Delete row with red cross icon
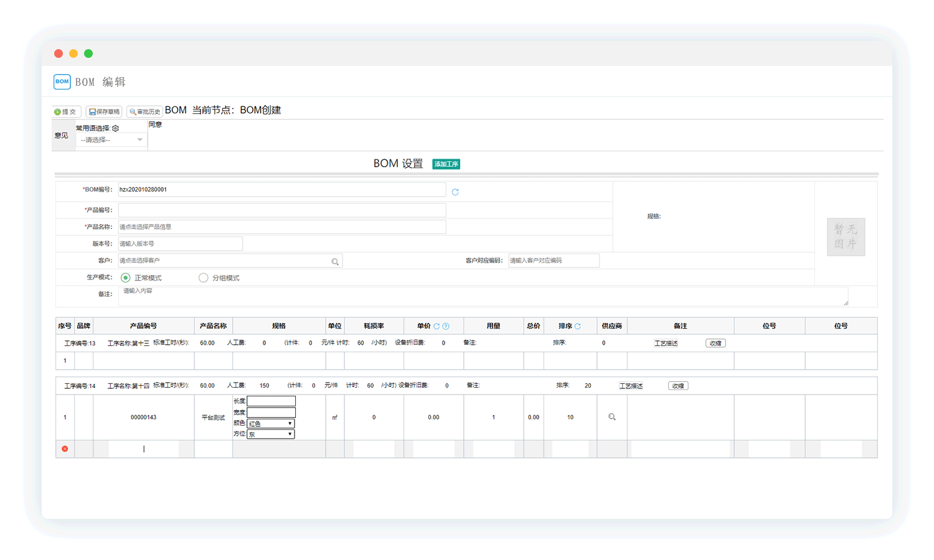The image size is (934, 560). click(x=65, y=449)
